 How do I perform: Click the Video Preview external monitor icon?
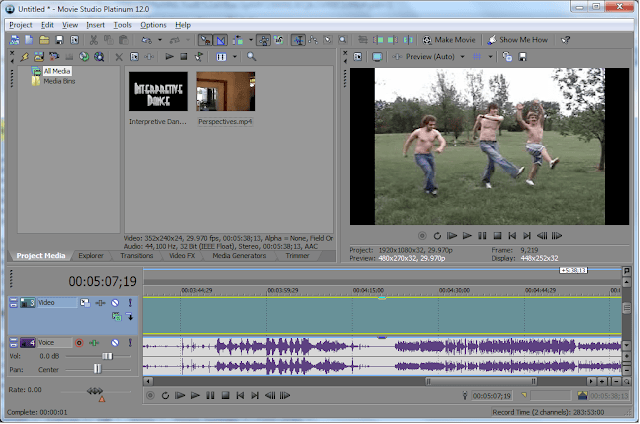click(x=377, y=58)
